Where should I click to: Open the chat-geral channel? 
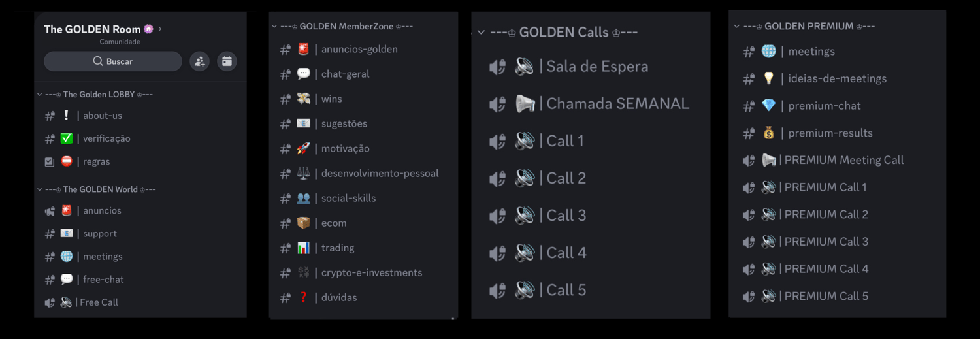(345, 74)
